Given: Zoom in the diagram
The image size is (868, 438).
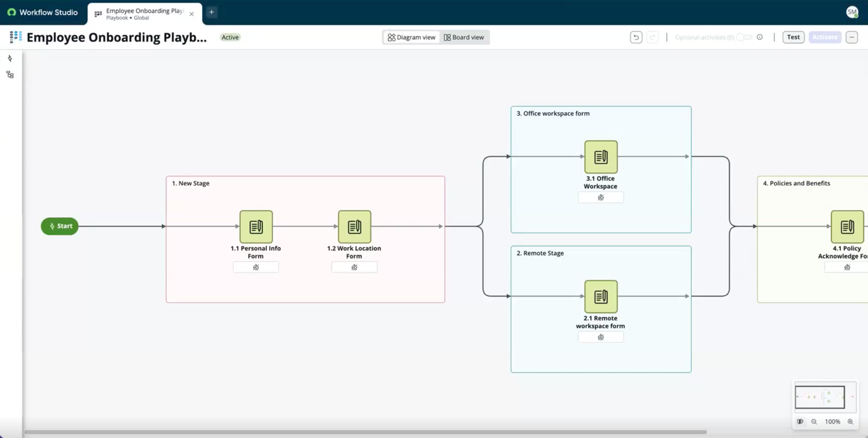Looking at the screenshot, I should click(x=850, y=422).
